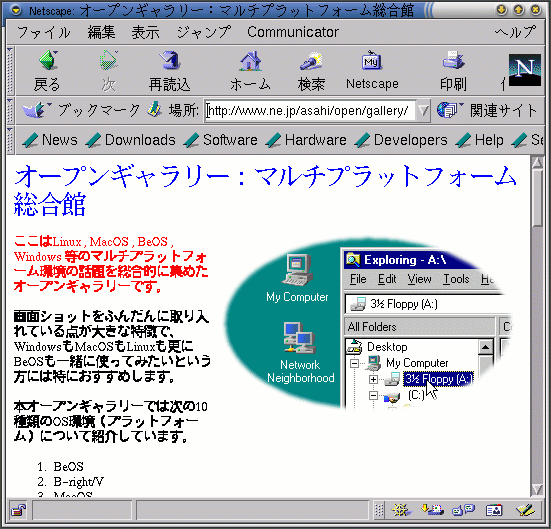Print the page with 印刷
Image resolution: width=551 pixels, height=529 pixels.
[453, 71]
